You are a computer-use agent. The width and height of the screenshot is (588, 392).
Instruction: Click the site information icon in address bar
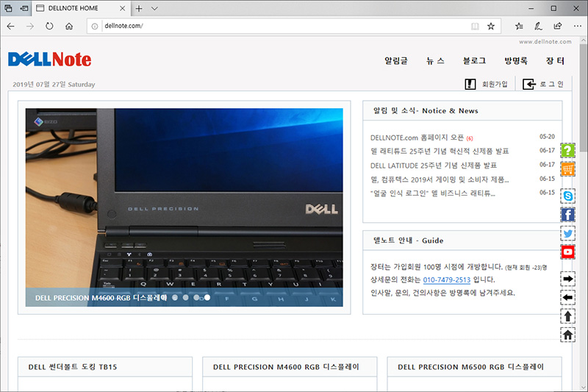click(95, 26)
